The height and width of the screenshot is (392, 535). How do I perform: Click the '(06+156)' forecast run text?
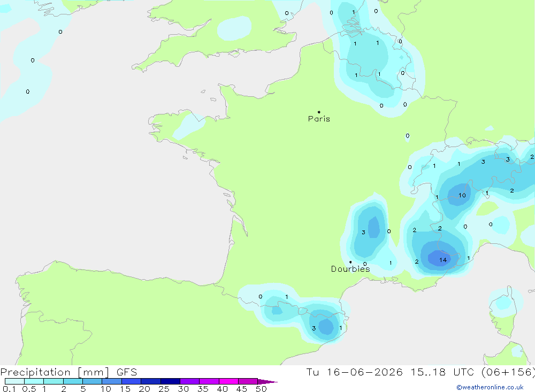tap(508, 372)
